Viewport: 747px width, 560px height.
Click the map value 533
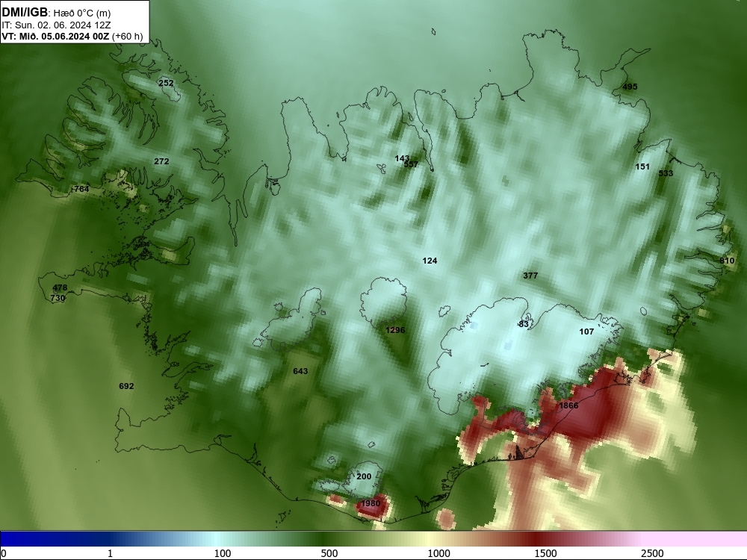pyautogui.click(x=666, y=173)
